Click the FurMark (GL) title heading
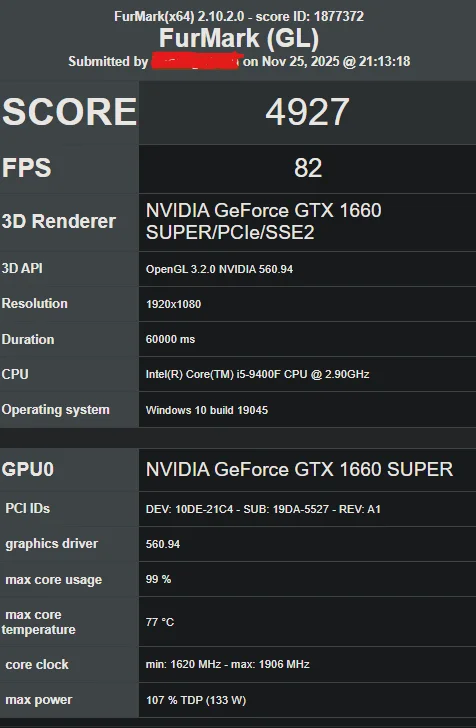This screenshot has width=476, height=728. click(239, 39)
